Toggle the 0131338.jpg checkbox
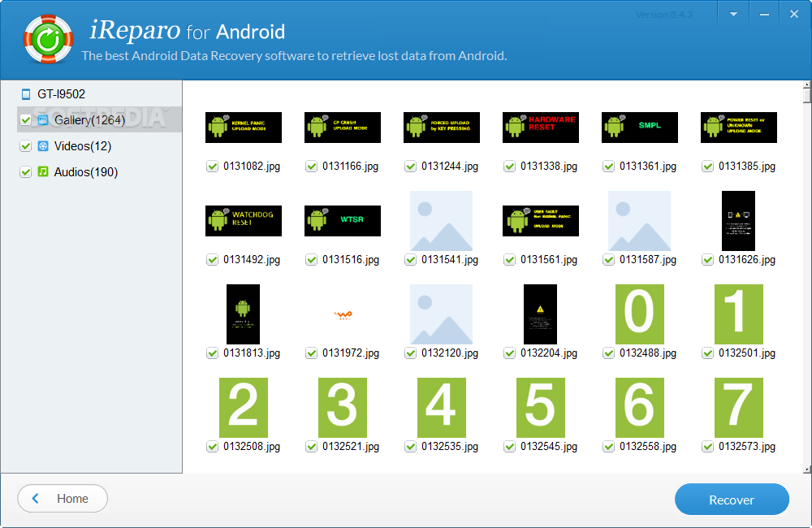The image size is (812, 528). [510, 167]
